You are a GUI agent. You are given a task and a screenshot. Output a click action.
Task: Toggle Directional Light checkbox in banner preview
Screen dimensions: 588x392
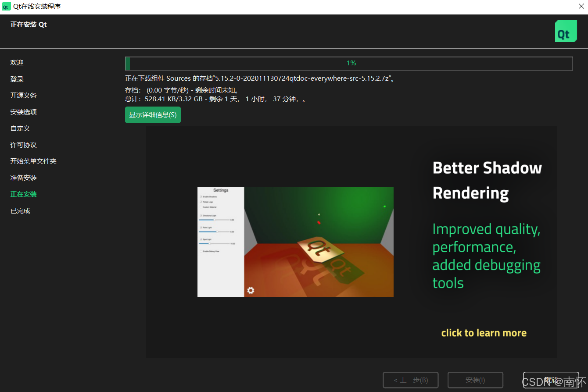coord(201,216)
